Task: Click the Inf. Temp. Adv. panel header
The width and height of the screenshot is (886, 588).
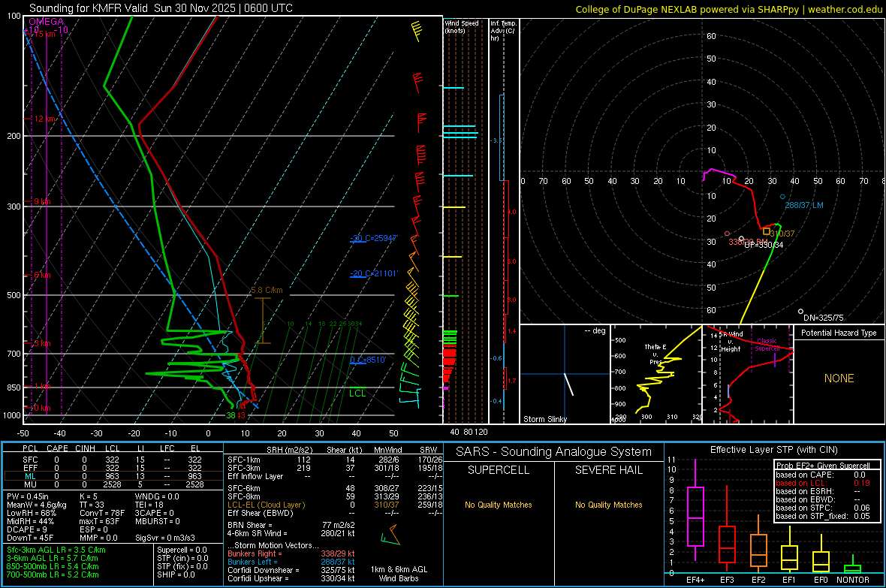Action: coord(503,31)
